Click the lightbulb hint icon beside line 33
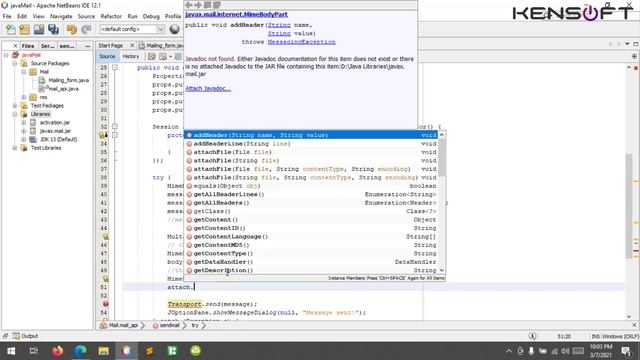Screen dimensions: 640x360 (102, 135)
